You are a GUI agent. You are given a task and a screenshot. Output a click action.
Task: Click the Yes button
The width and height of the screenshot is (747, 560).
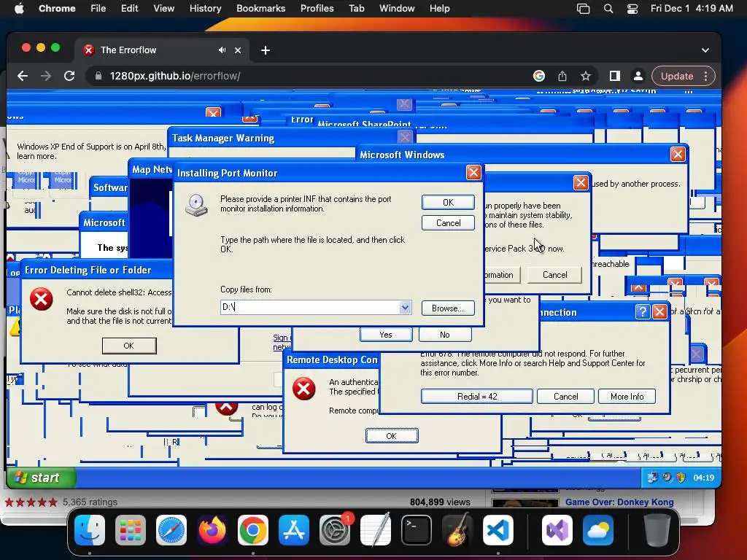point(386,335)
